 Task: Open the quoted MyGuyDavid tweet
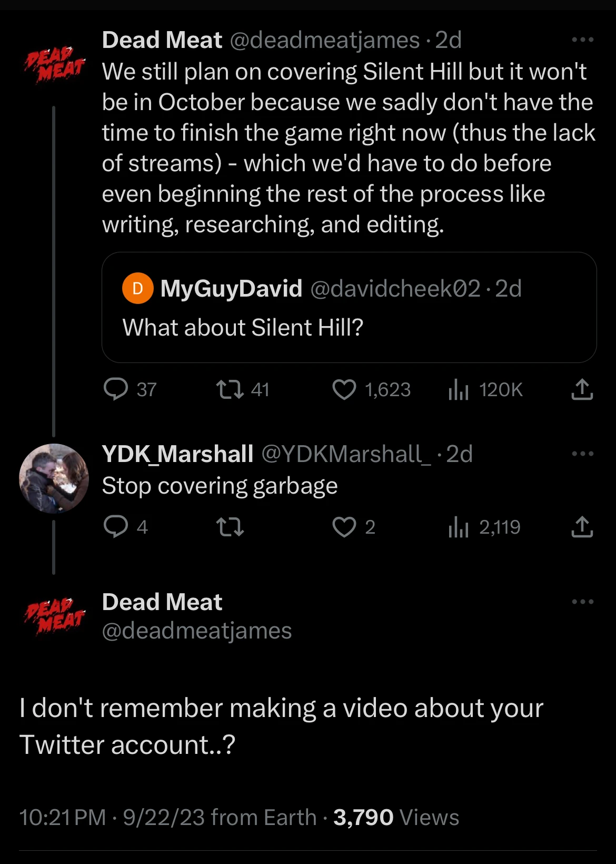pyautogui.click(x=349, y=307)
